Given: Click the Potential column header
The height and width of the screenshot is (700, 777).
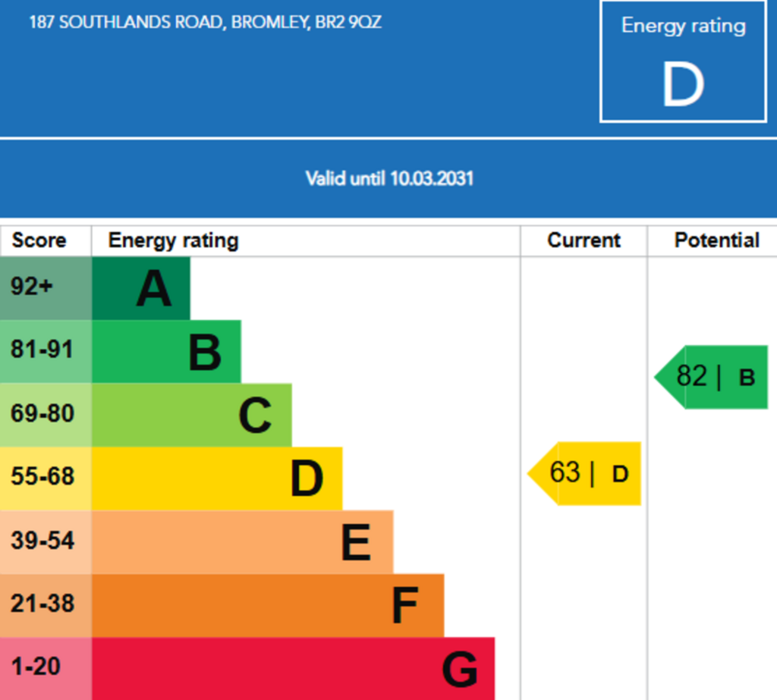Looking at the screenshot, I should pos(716,240).
